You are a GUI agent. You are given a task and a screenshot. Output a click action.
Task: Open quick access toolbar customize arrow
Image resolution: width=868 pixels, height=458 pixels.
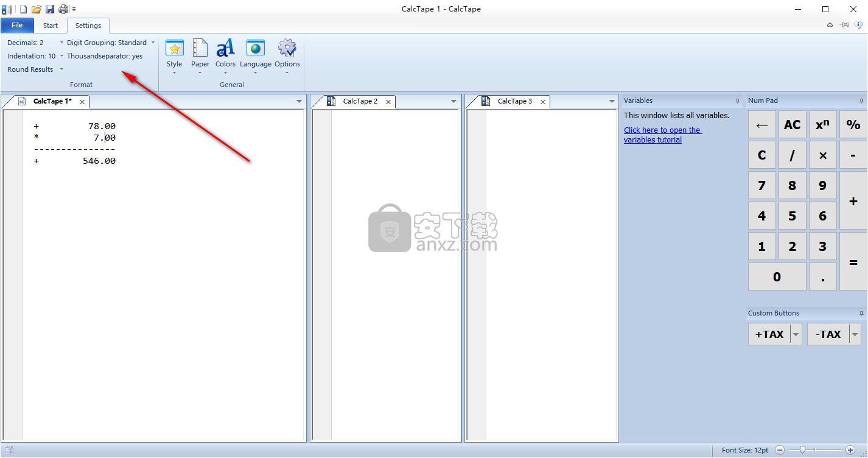[74, 9]
